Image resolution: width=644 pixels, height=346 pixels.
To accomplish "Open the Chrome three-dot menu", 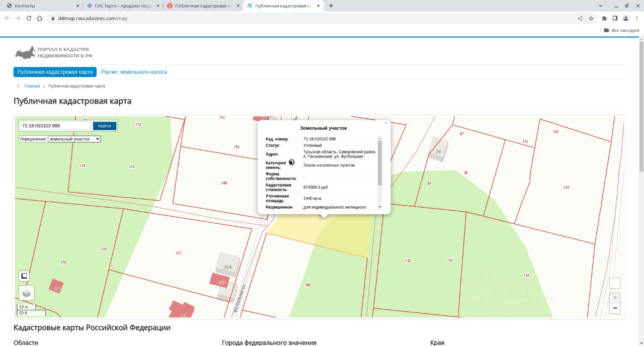I will click(636, 18).
